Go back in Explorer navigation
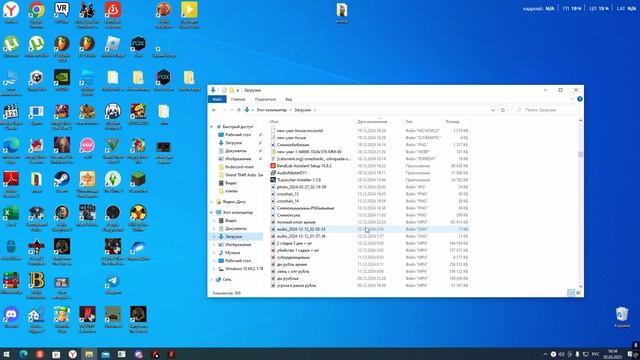This screenshot has height=360, width=640. 214,110
